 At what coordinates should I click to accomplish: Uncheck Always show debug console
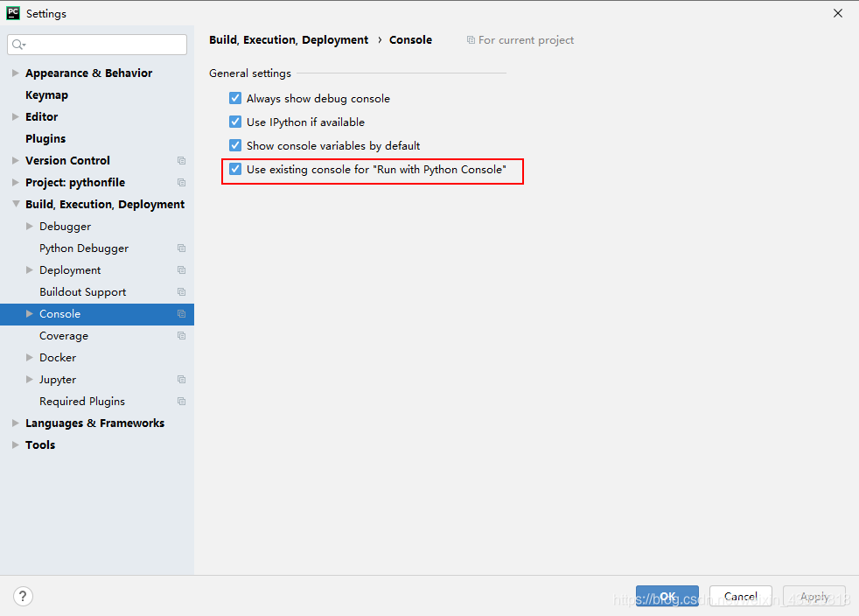[x=235, y=98]
